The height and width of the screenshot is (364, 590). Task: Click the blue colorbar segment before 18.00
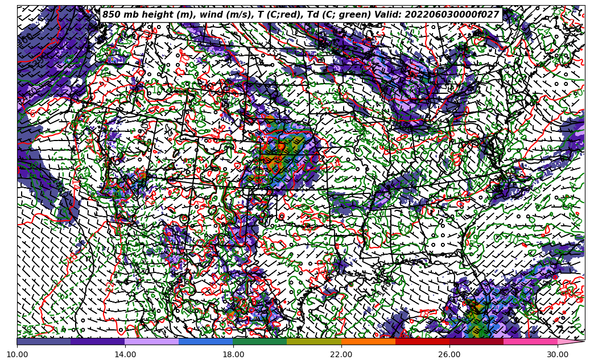pyautogui.click(x=206, y=341)
